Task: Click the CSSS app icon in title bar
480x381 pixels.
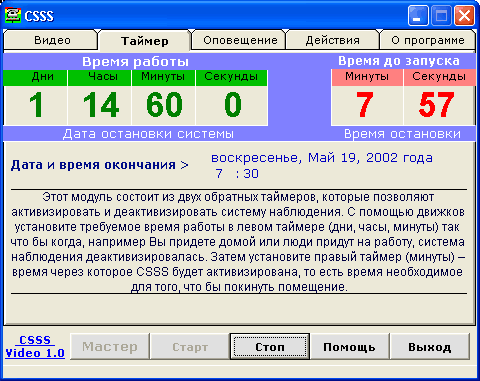Action: coord(13,15)
